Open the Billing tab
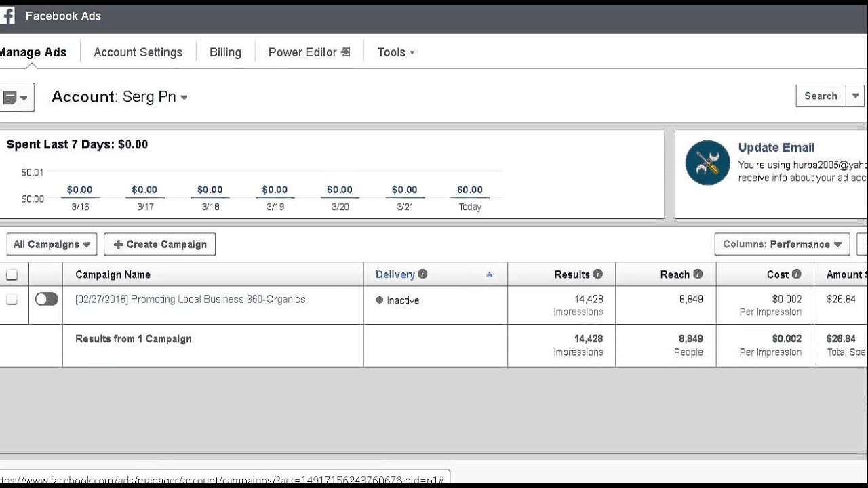Image resolution: width=868 pixels, height=488 pixels. tap(225, 52)
